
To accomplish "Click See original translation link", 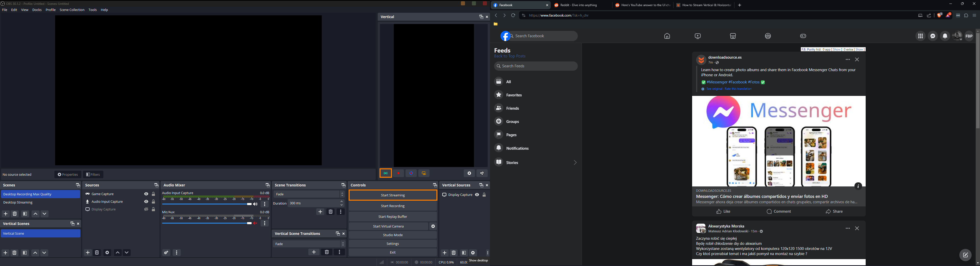I will (x=714, y=89).
